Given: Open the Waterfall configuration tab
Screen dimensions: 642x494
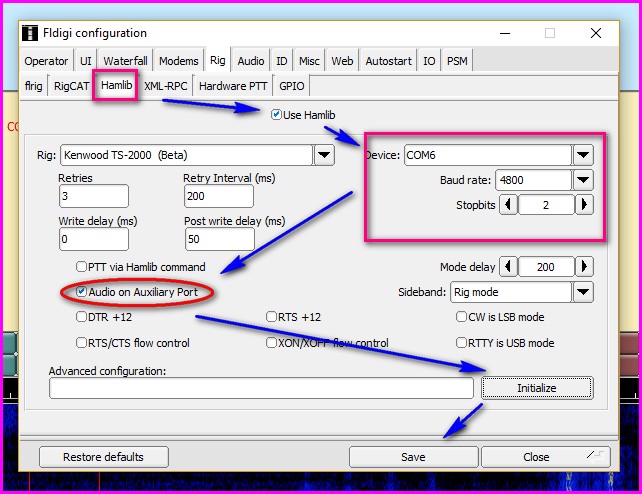Looking at the screenshot, I should pos(125,61).
